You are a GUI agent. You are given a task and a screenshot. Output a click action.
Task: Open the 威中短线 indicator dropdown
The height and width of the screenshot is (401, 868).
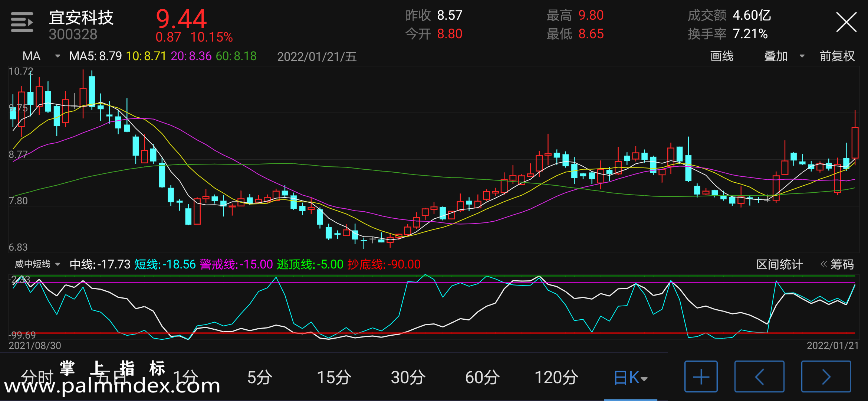(x=37, y=264)
